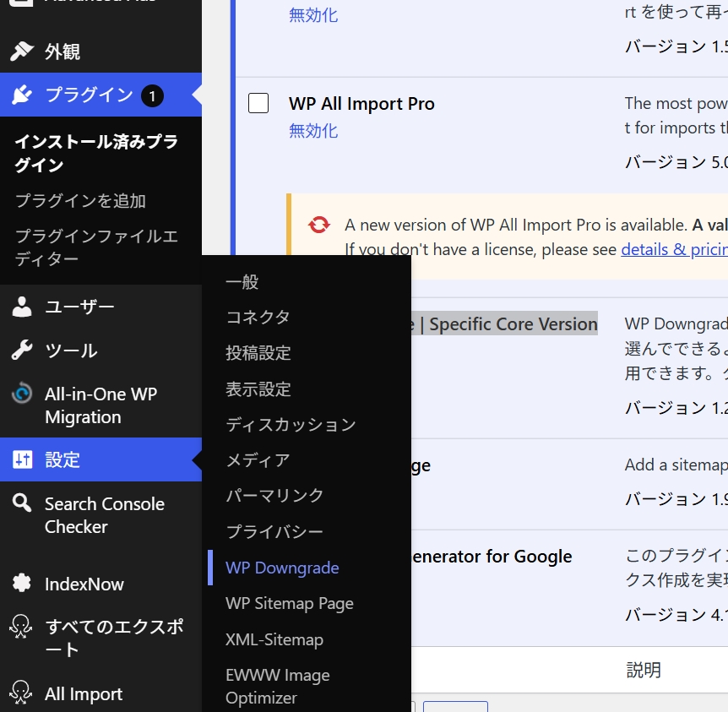Click the All-in-One WP Migration icon
This screenshot has width=728, height=712.
(21, 394)
